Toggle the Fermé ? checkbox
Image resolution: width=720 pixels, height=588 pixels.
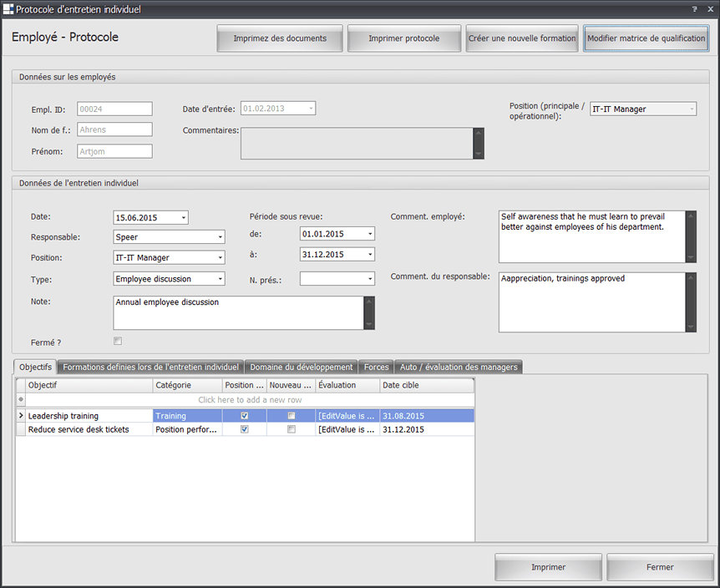pyautogui.click(x=118, y=341)
